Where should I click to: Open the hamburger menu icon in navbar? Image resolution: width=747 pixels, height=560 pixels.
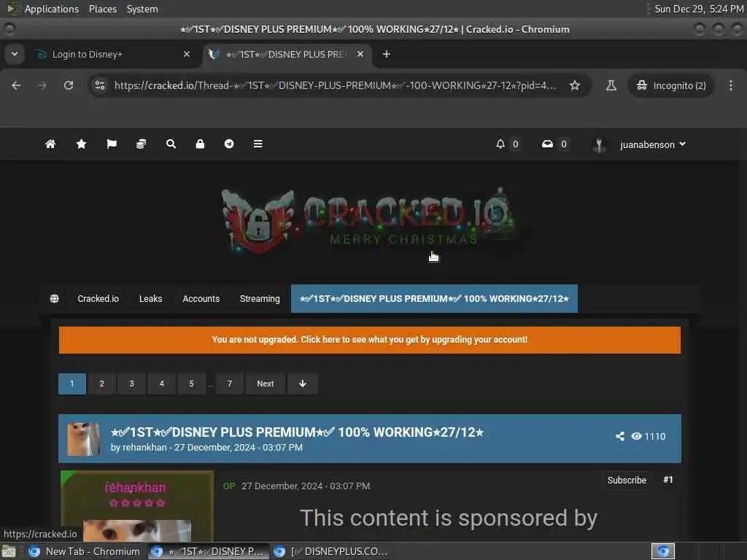[258, 144]
